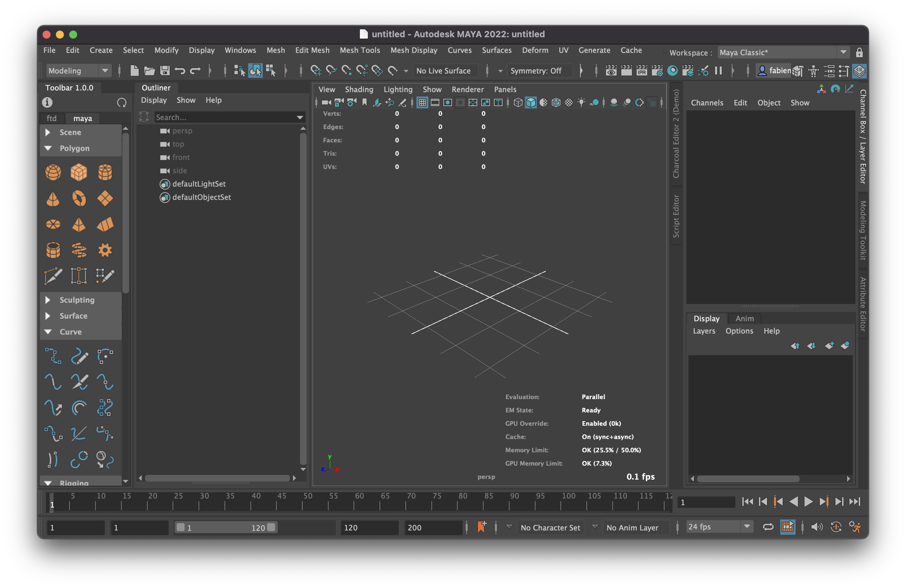Click the viewport bookmark icon
The image size is (906, 588).
[364, 102]
